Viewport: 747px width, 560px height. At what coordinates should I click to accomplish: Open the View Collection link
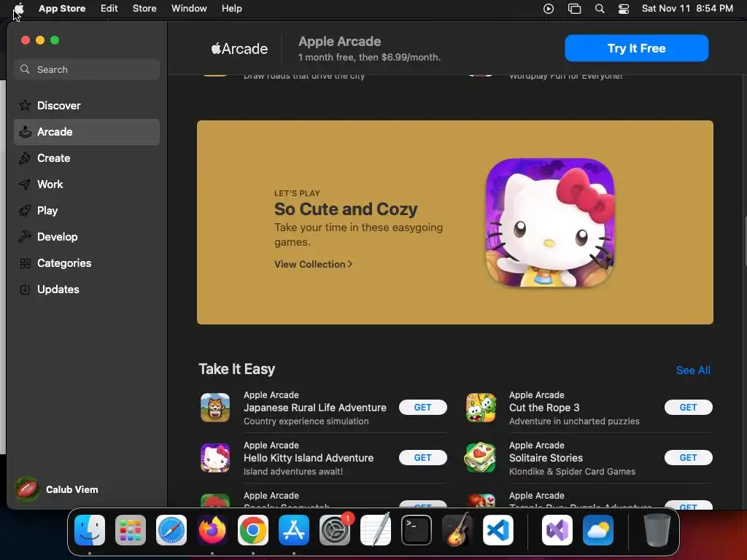tap(314, 264)
